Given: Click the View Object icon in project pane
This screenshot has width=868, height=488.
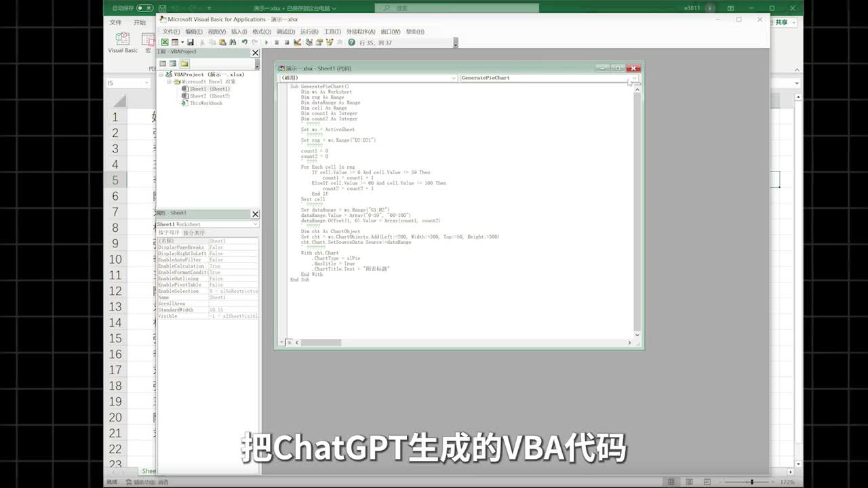Looking at the screenshot, I should click(173, 64).
